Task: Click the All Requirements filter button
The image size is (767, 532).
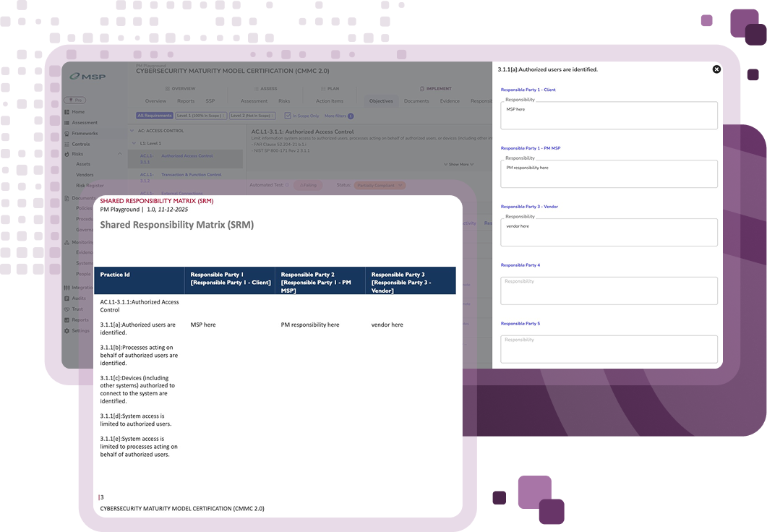Action: coord(155,116)
